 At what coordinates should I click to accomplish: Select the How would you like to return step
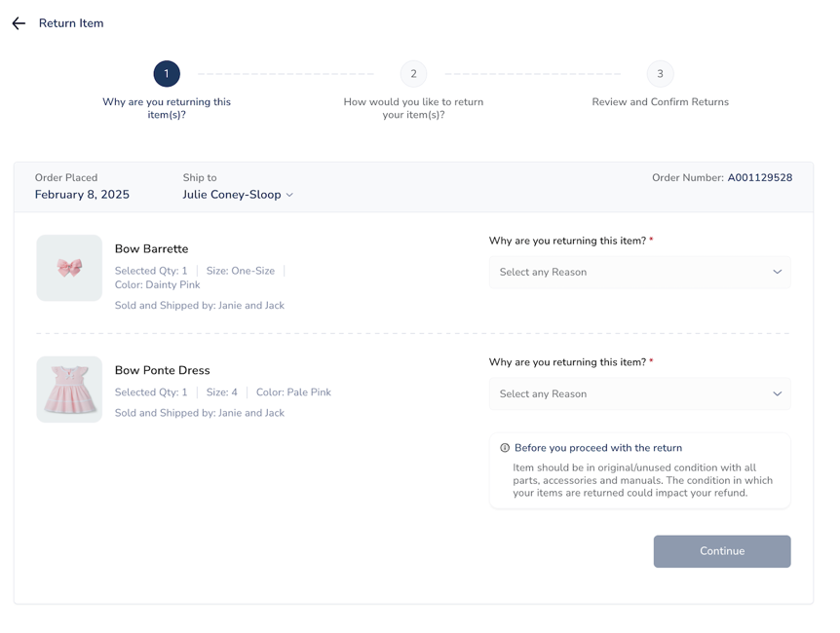click(x=413, y=108)
